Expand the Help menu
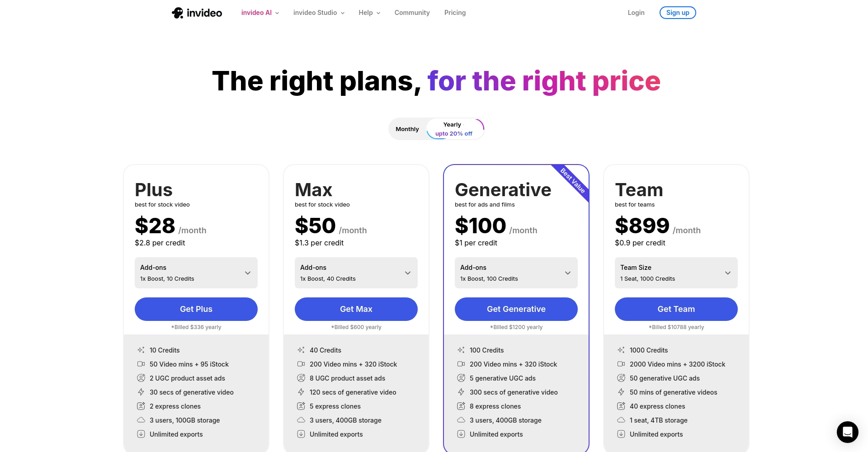The image size is (868, 452). pyautogui.click(x=369, y=13)
